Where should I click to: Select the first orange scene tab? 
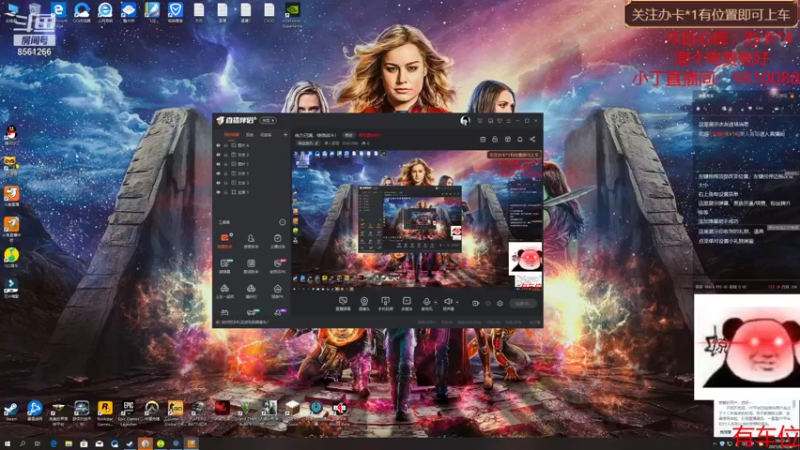pos(232,135)
